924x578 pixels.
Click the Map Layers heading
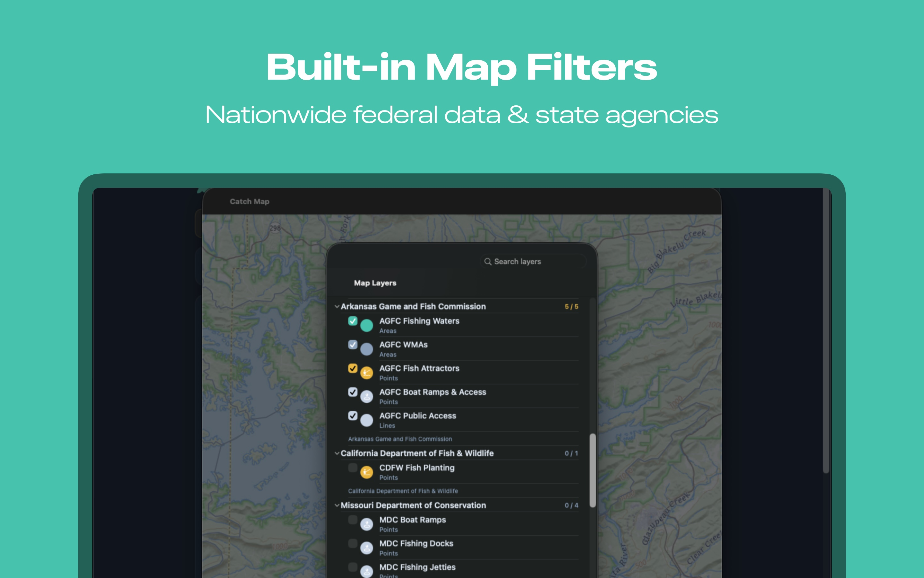tap(375, 283)
